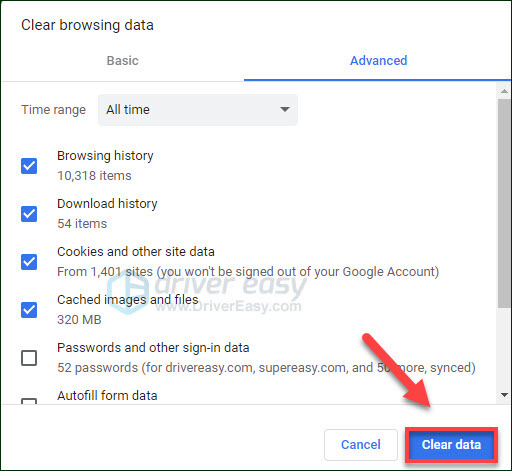Click the Cached images and files label
Image resolution: width=512 pixels, height=471 pixels.
128,300
